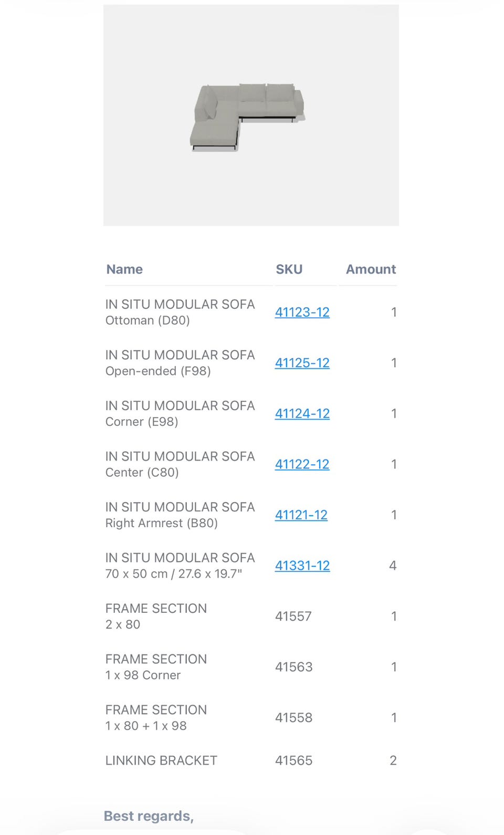Click SKU number 41563
This screenshot has height=835, width=504.
(293, 667)
